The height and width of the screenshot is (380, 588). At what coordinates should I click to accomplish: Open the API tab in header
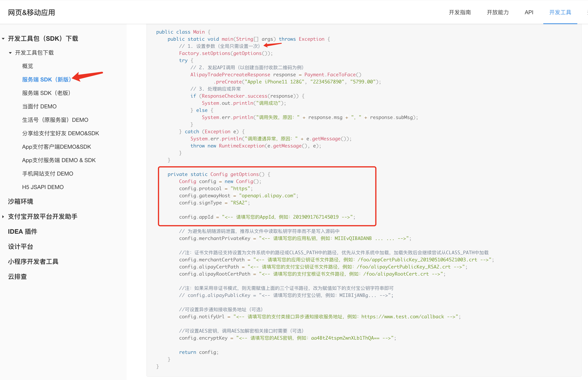pyautogui.click(x=529, y=12)
